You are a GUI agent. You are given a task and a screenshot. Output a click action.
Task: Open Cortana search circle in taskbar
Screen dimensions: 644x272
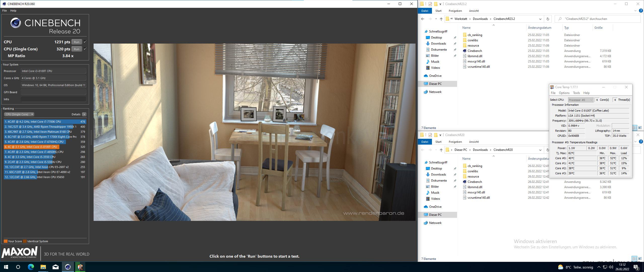click(x=18, y=267)
